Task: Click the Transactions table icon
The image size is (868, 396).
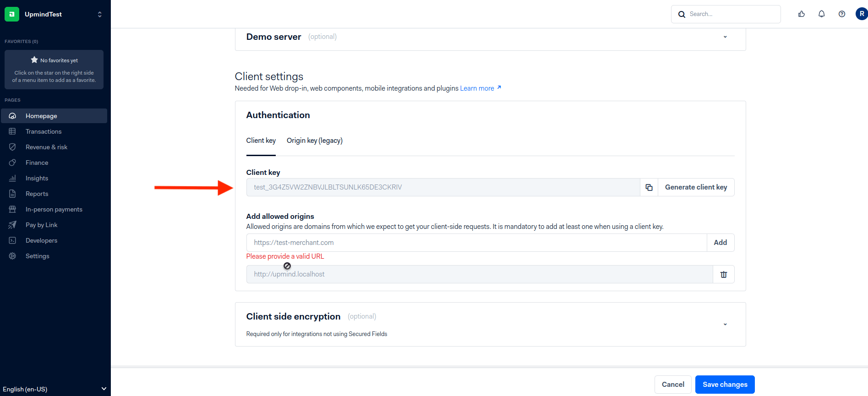Action: (x=12, y=131)
